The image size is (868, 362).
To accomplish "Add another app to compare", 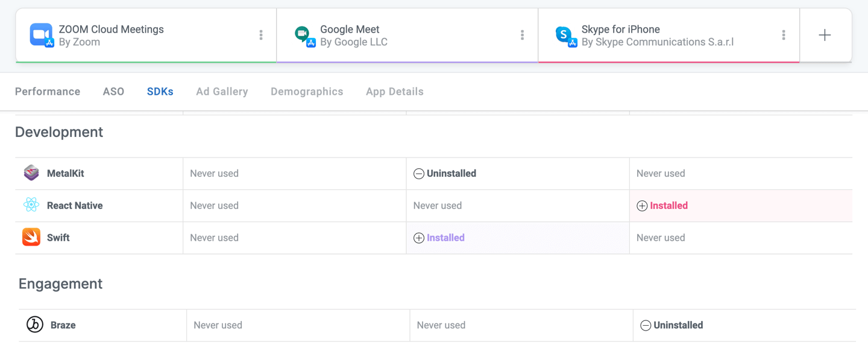I will (x=825, y=35).
